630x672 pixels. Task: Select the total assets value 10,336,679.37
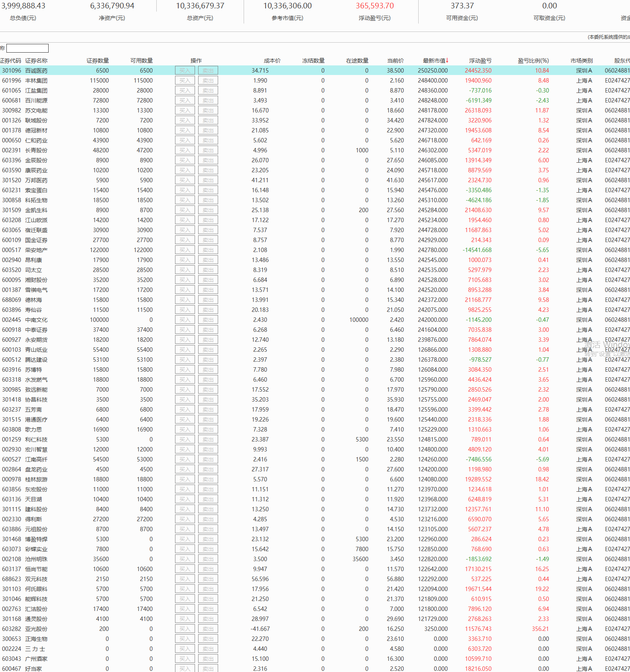(x=200, y=6)
